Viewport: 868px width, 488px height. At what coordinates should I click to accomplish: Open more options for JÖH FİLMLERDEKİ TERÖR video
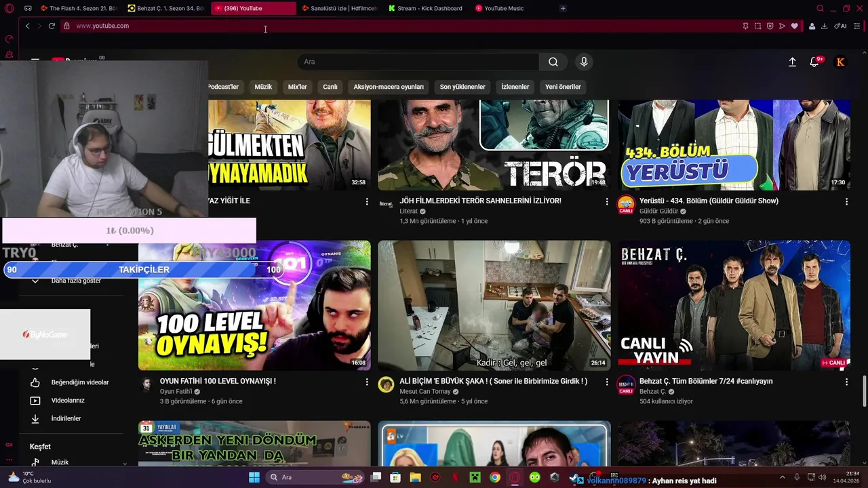[607, 201]
